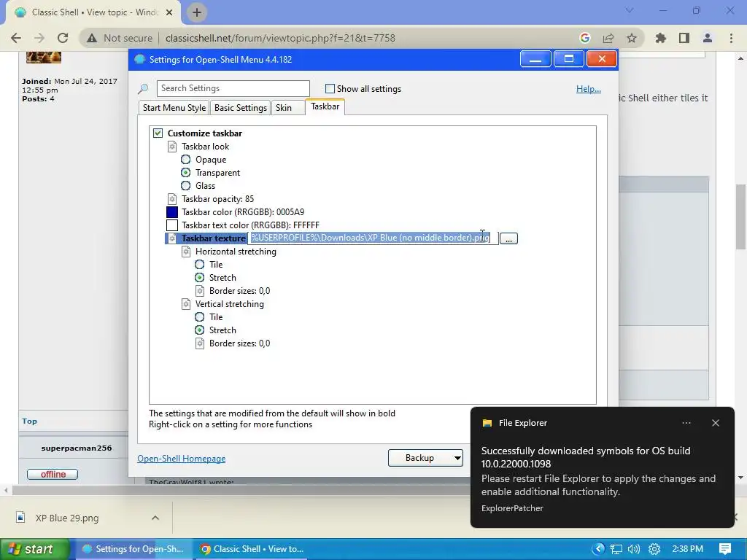Viewport: 747px width, 560px height.
Task: Switch to Basic Settings tab
Action: click(241, 108)
